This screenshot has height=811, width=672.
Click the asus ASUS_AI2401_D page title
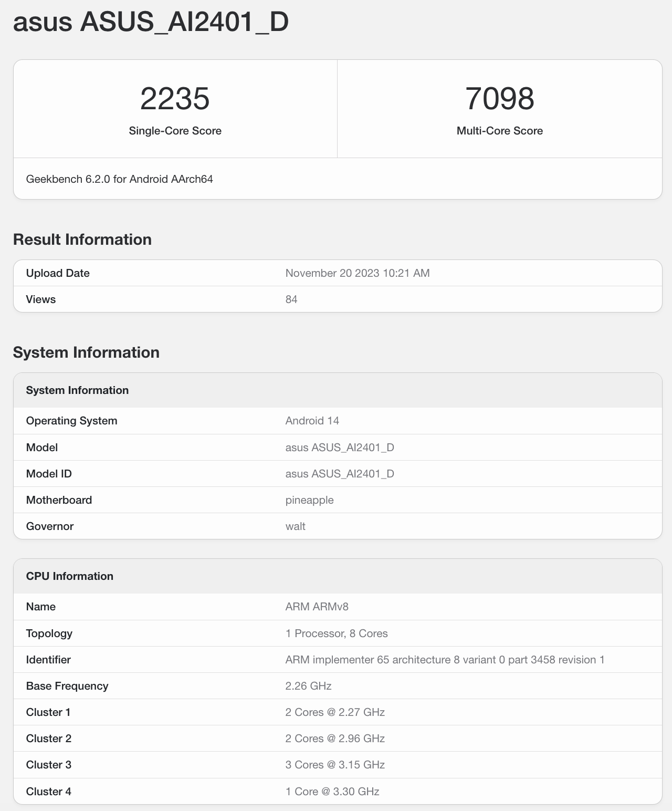click(151, 22)
